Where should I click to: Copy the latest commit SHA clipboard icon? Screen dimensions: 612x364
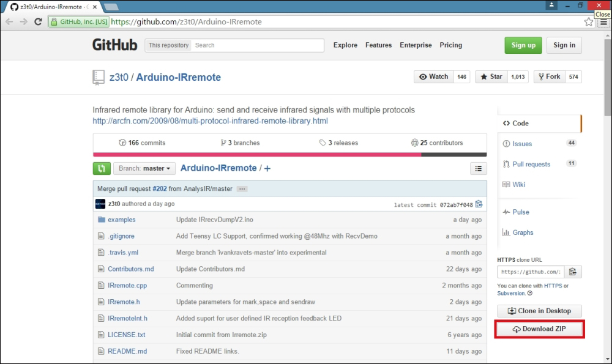click(479, 204)
